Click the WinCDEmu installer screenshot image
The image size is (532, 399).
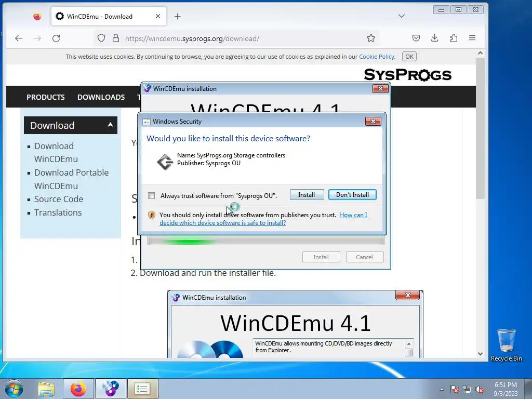click(295, 324)
